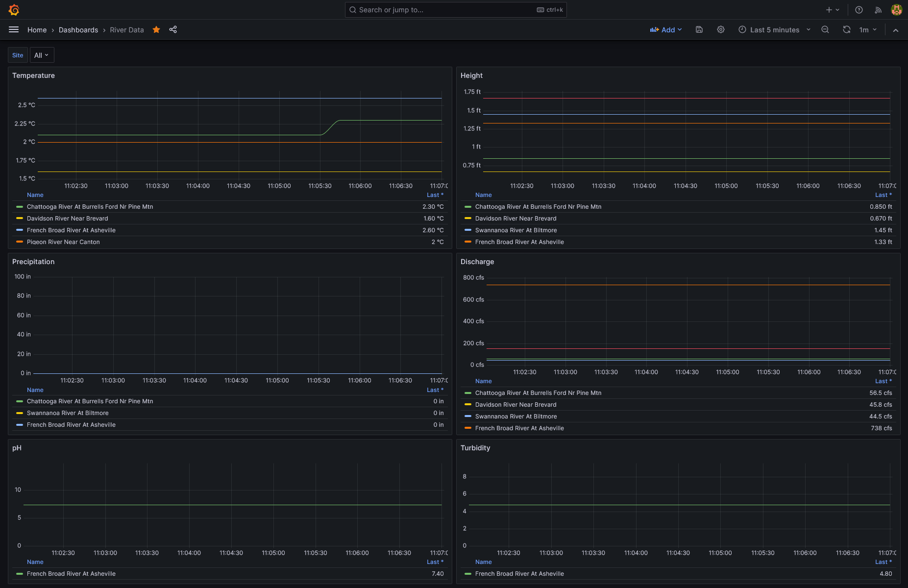Open the news feed RSS icon
The width and height of the screenshot is (908, 588).
[878, 10]
